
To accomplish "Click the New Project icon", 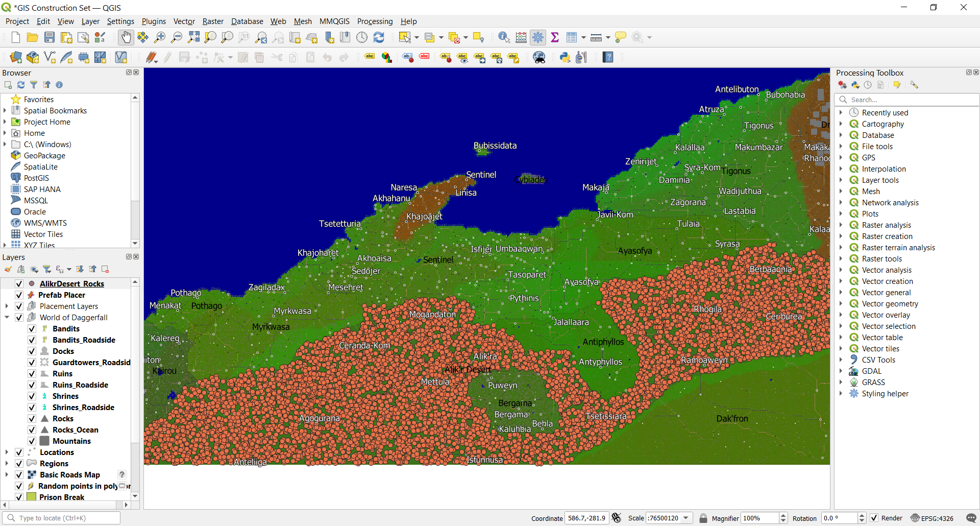I will coord(16,37).
